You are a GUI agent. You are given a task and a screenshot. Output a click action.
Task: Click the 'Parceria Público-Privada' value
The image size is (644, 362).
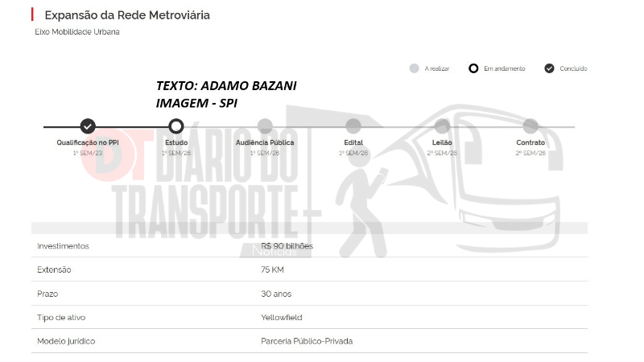coord(307,341)
